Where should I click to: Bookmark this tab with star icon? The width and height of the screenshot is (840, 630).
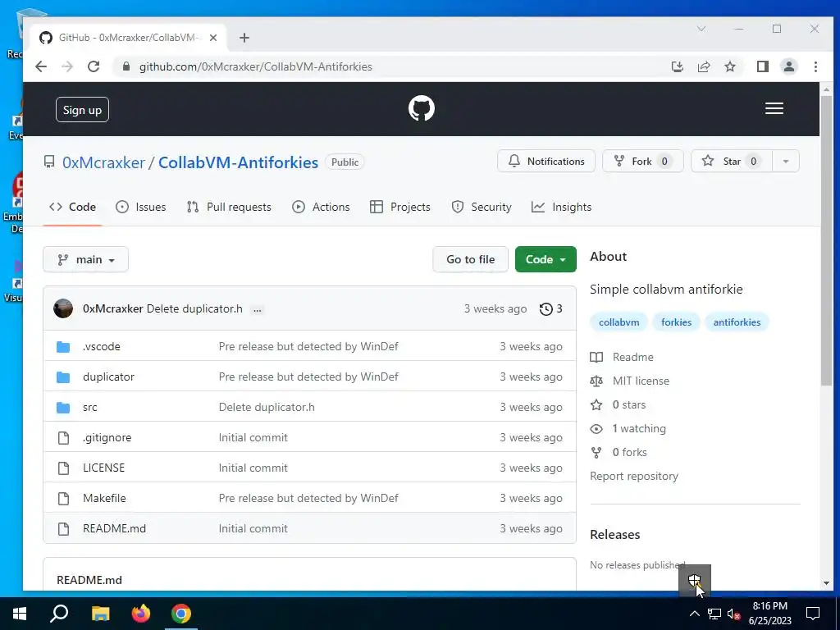click(x=729, y=66)
